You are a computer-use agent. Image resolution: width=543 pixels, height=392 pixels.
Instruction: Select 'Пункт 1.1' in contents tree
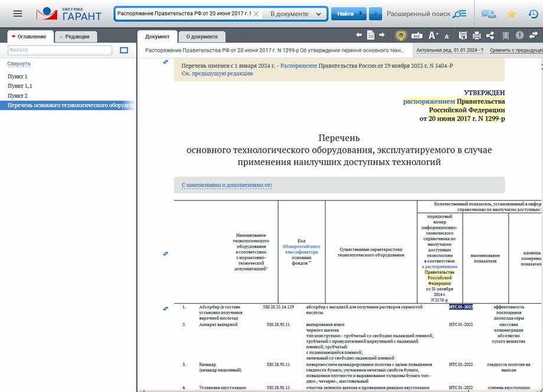click(19, 86)
